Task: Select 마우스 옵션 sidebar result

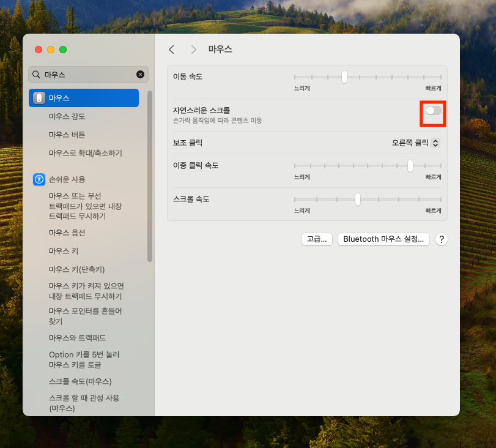Action: click(x=67, y=233)
